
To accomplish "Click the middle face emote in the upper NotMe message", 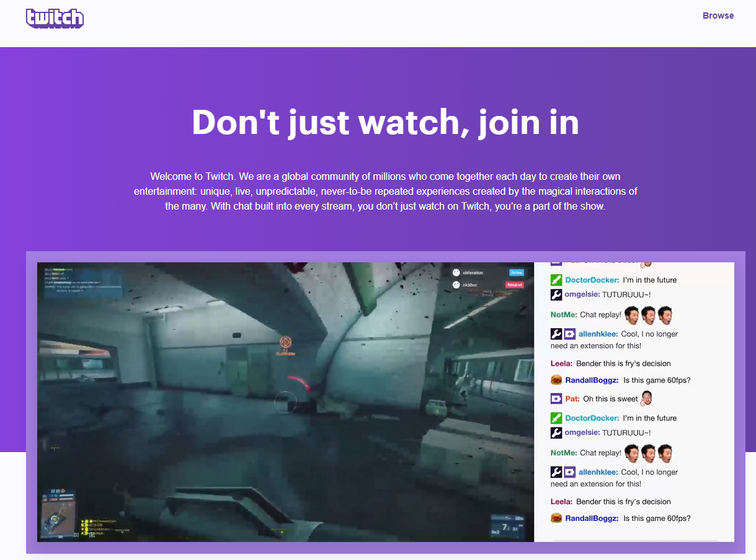I will pyautogui.click(x=649, y=315).
